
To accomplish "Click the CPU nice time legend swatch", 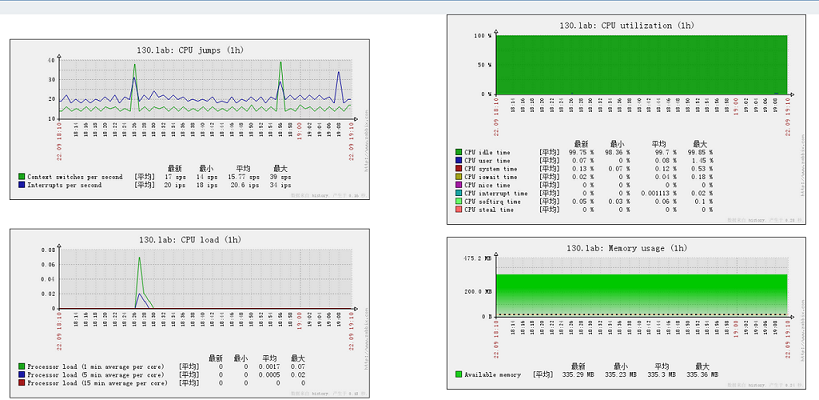I will (x=458, y=185).
